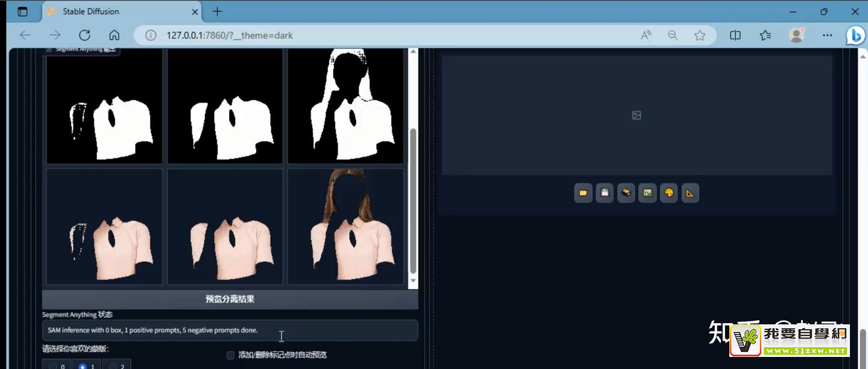Open the Edge Settings and more menu

(x=827, y=36)
